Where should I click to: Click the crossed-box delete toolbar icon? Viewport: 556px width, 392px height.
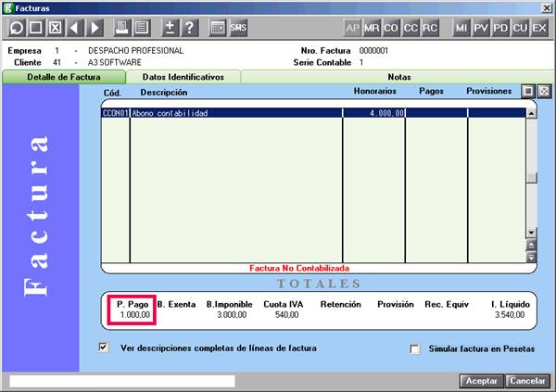point(56,28)
